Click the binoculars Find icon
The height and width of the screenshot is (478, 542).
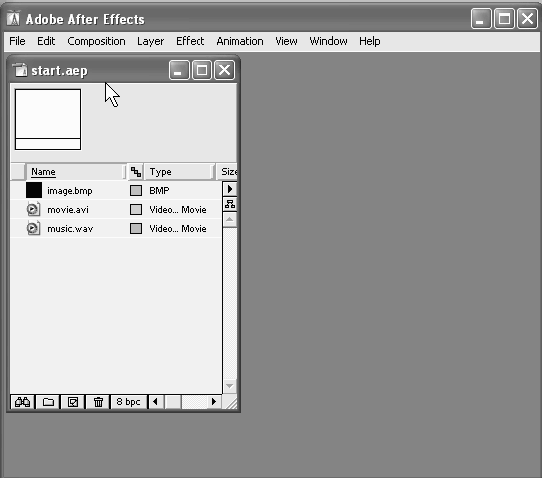[22, 402]
